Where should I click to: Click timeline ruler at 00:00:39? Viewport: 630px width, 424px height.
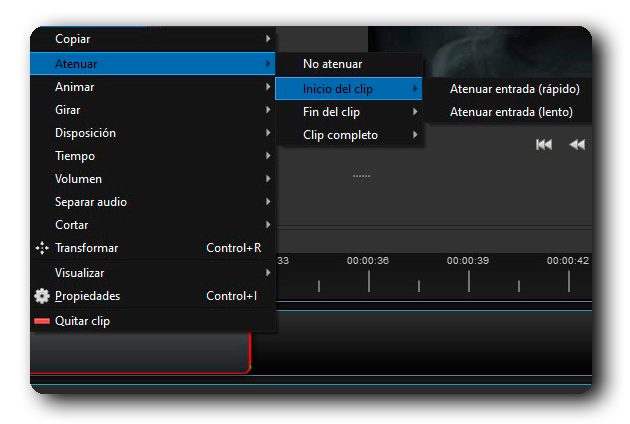click(468, 261)
